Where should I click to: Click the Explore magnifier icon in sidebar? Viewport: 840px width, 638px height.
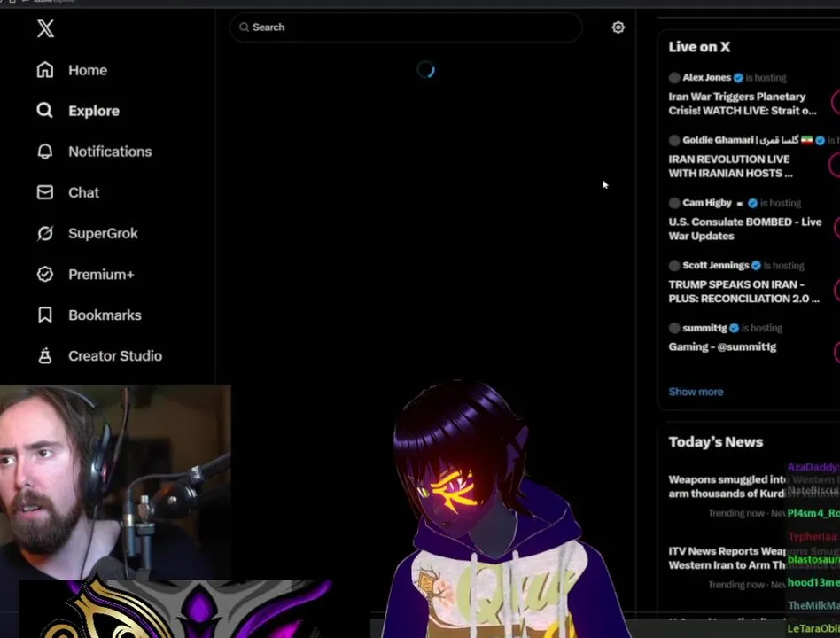pyautogui.click(x=45, y=111)
